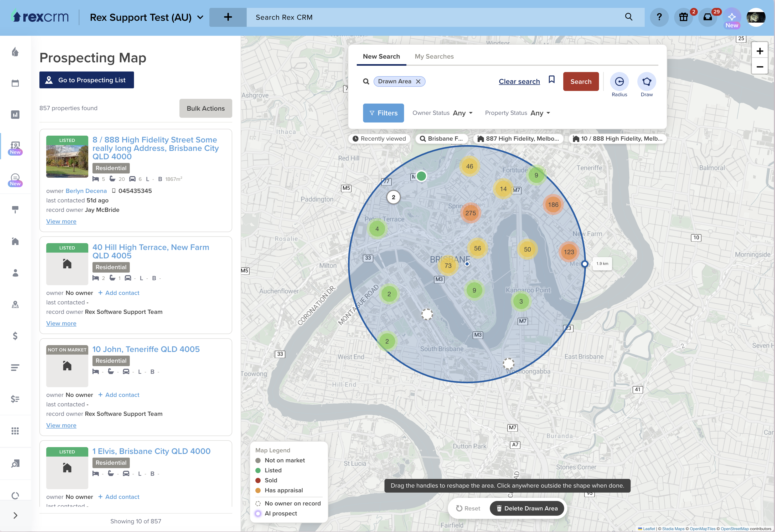Screen dimensions: 775x532
Task: Remove the Drawn Area filter chip
Action: [418, 81]
